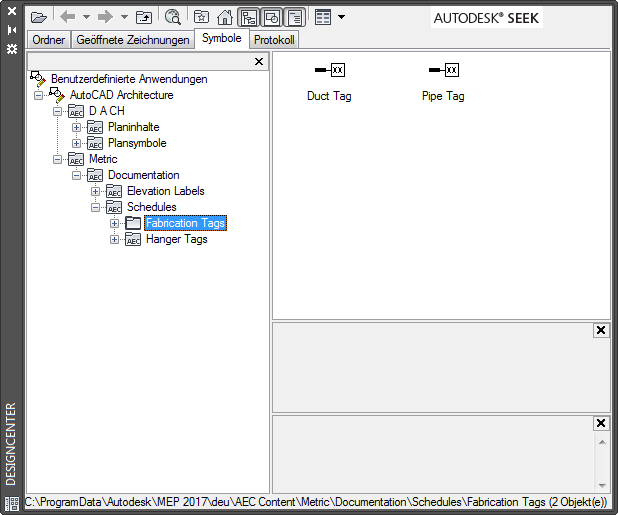
Task: Click the AEC icon beside Documentation
Action: (x=95, y=175)
